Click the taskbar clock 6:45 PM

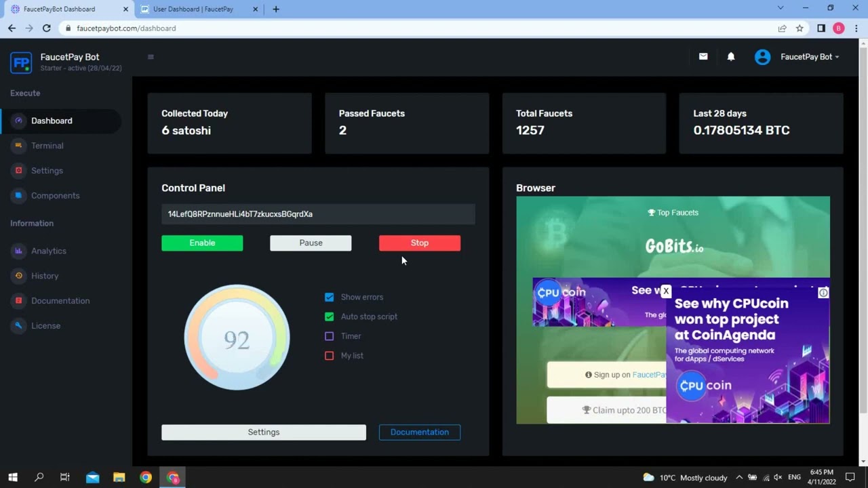(x=821, y=477)
